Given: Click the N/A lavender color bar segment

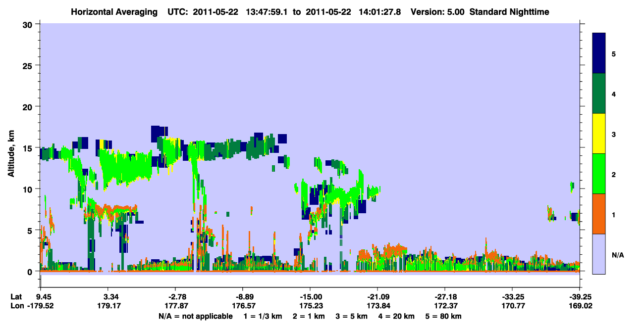Looking at the screenshot, I should coord(599,253).
